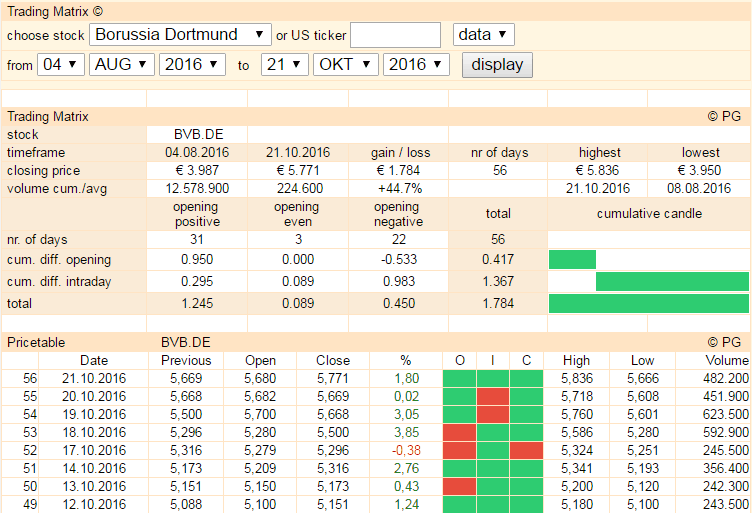Click the green cum. diff. opening candle bar
The height and width of the screenshot is (513, 752).
pos(572,259)
